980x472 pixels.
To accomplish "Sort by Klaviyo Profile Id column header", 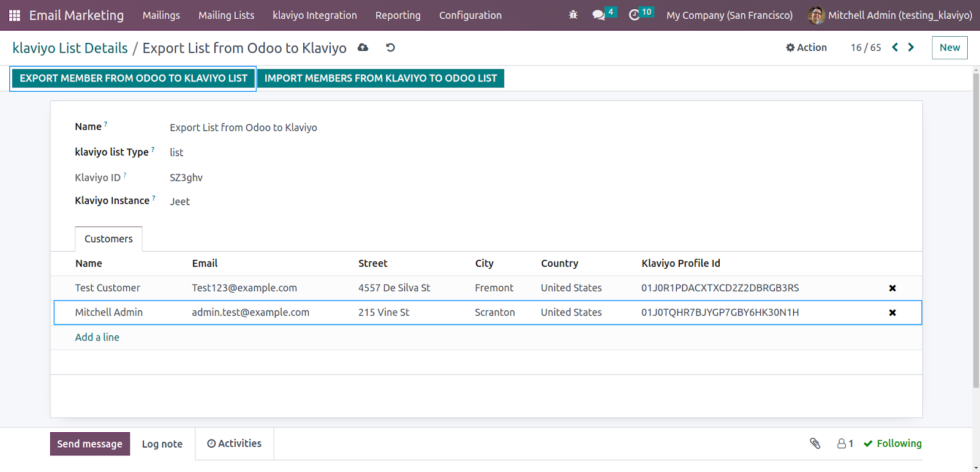I will click(680, 263).
